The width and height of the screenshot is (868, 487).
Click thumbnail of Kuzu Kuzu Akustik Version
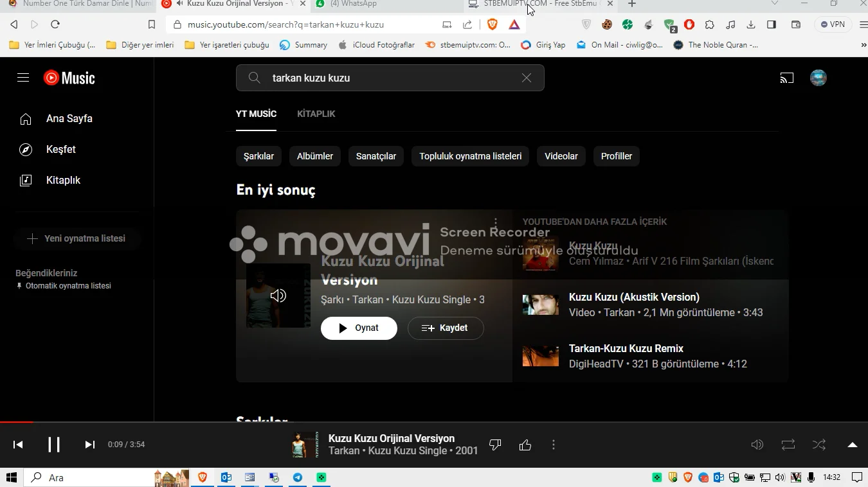541,305
